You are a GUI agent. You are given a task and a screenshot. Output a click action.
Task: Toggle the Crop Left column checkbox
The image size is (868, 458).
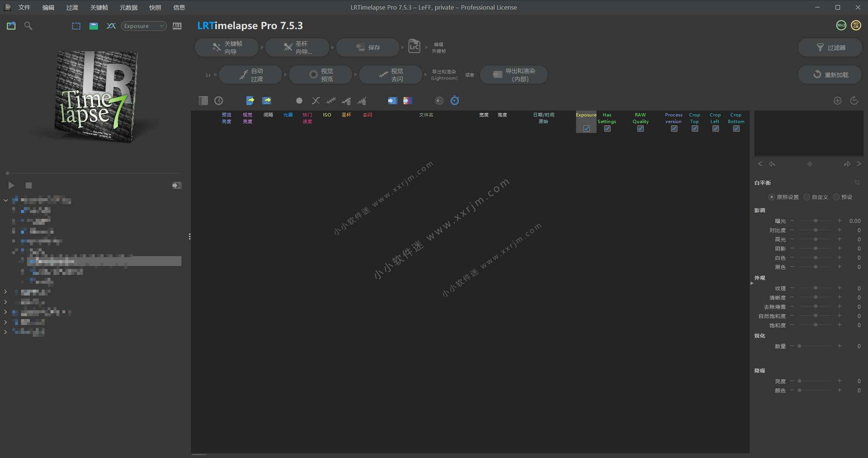715,129
